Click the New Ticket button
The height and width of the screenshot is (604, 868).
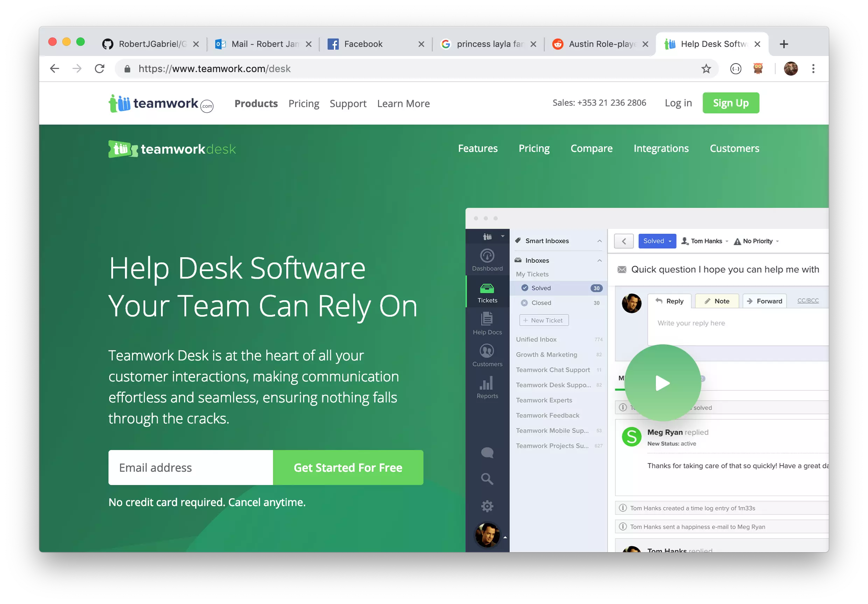coord(544,320)
